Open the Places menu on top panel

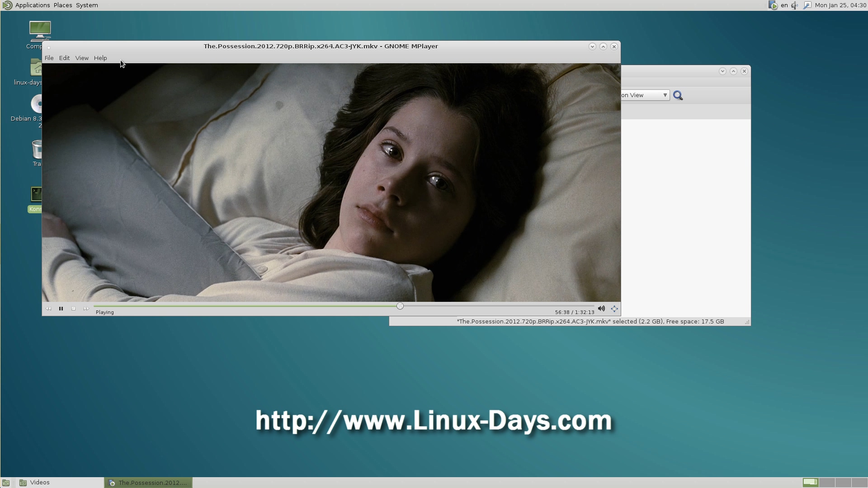(x=63, y=5)
